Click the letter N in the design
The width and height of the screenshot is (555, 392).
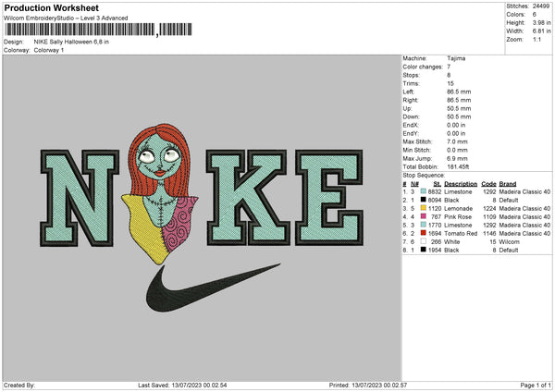[x=80, y=198]
